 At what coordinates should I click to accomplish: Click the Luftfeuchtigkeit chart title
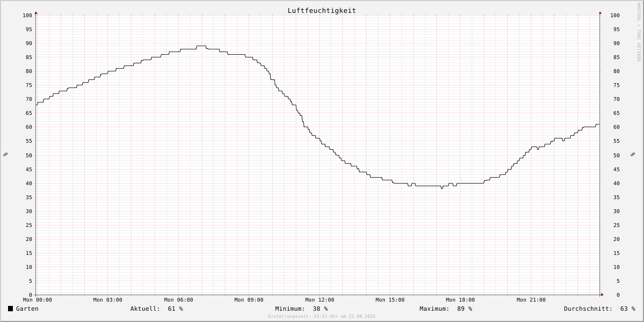pos(321,10)
